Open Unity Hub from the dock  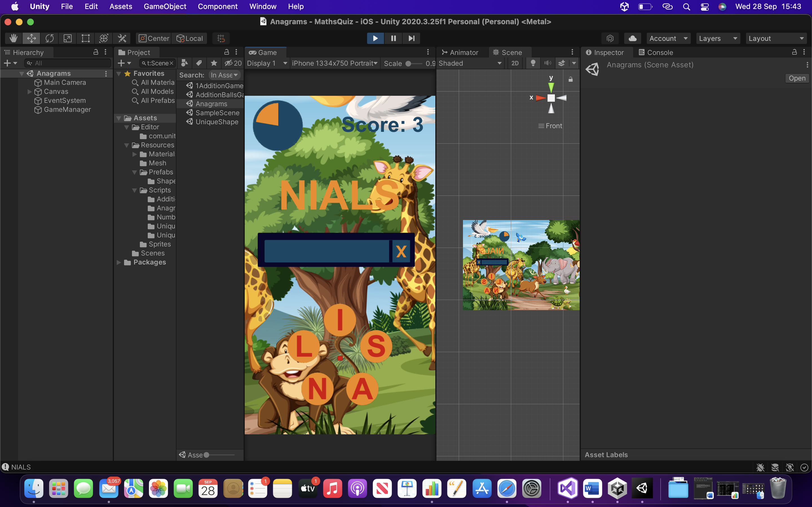point(617,488)
